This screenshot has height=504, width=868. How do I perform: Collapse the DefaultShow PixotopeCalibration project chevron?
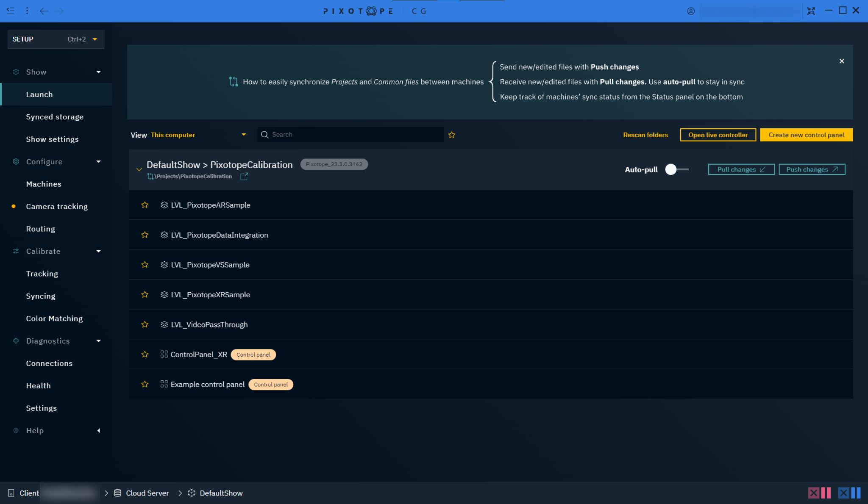139,169
